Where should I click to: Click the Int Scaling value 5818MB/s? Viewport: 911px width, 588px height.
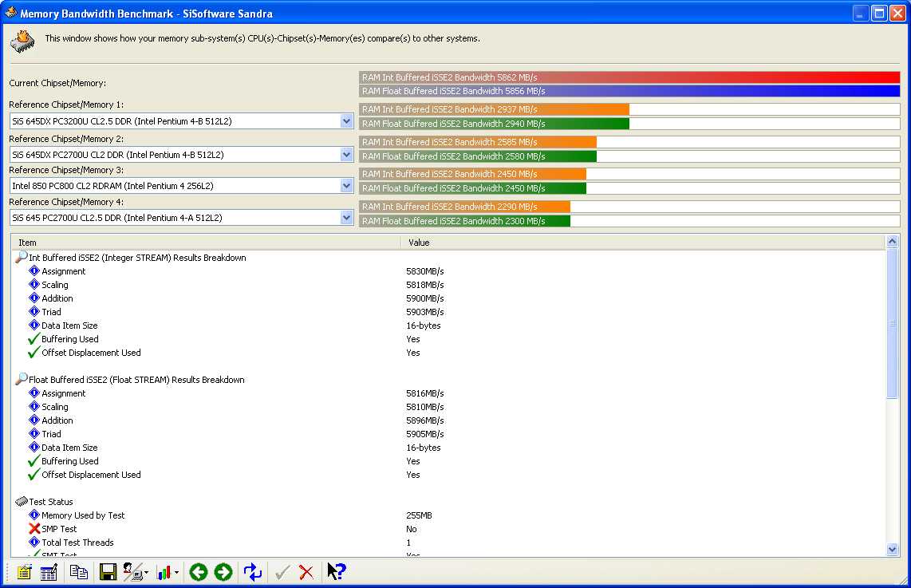(424, 285)
